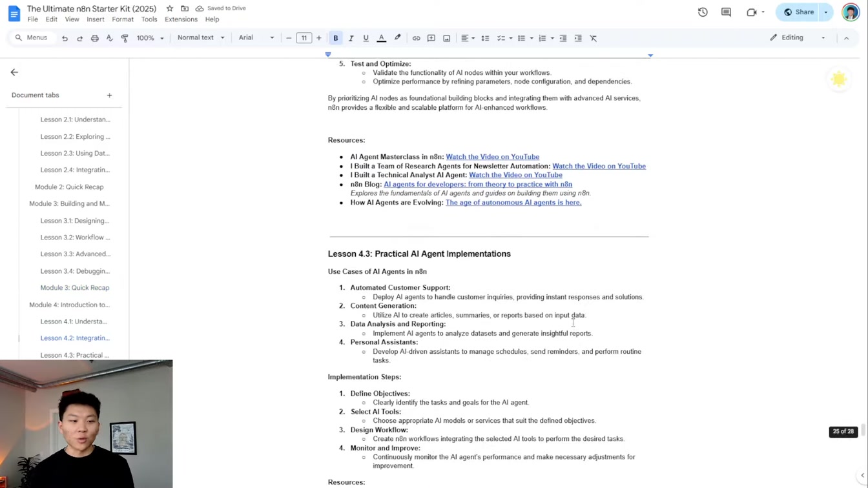Print the document
868x488 pixels.
click(95, 38)
